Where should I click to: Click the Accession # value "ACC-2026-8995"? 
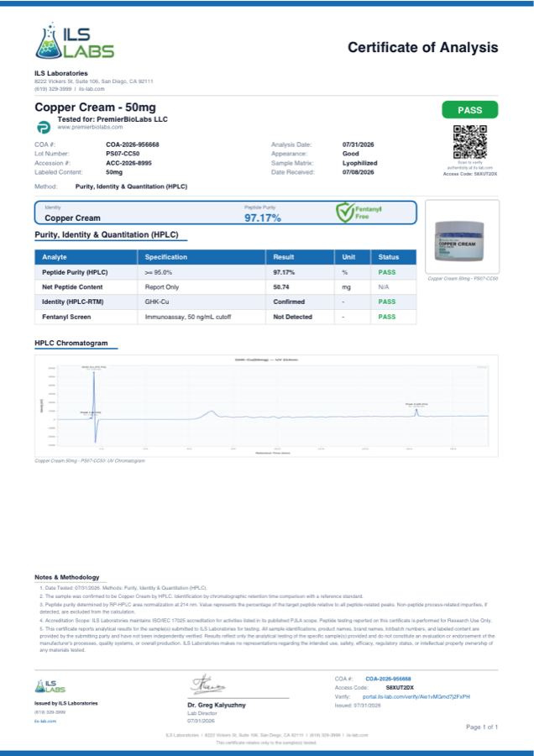128,163
